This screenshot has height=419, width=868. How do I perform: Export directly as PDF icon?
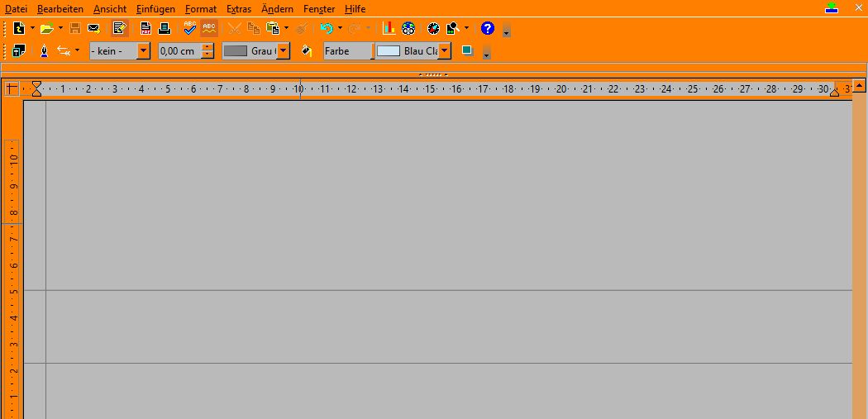point(145,28)
